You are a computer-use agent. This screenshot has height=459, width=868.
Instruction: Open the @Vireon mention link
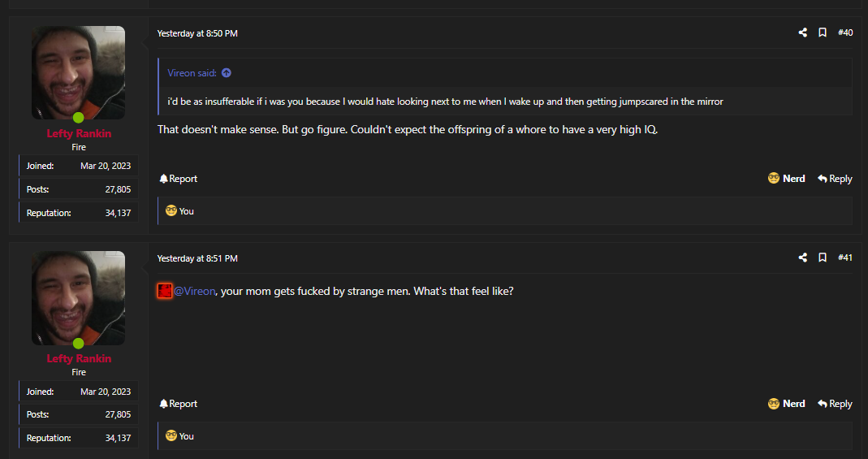[194, 291]
